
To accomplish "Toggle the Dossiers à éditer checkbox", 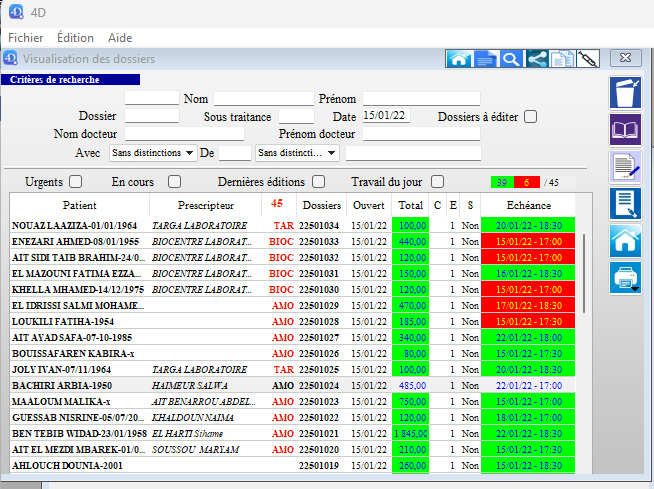I will pos(531,116).
